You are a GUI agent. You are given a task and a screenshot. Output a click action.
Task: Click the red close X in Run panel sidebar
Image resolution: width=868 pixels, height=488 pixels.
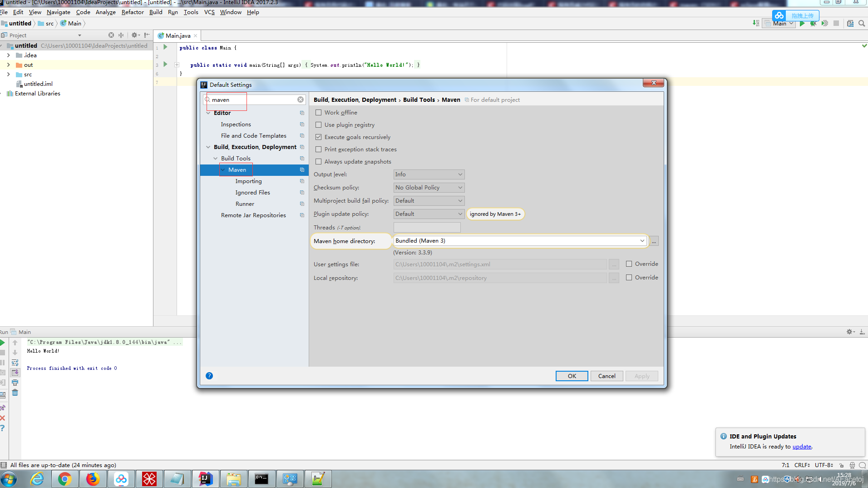click(x=3, y=418)
